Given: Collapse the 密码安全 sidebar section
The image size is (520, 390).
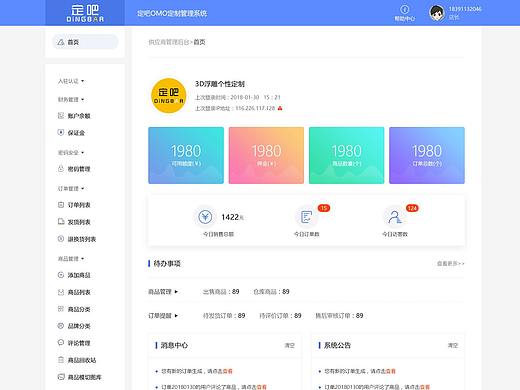Looking at the screenshot, I should click(x=71, y=152).
